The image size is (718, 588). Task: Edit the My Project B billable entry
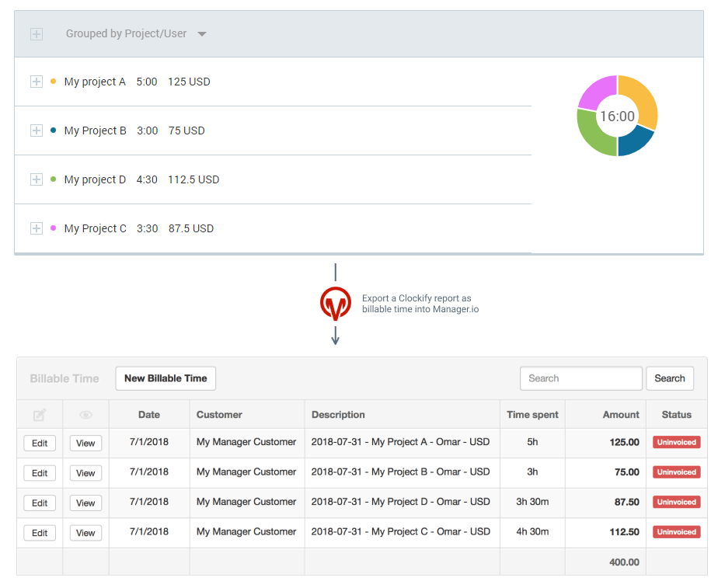(40, 473)
